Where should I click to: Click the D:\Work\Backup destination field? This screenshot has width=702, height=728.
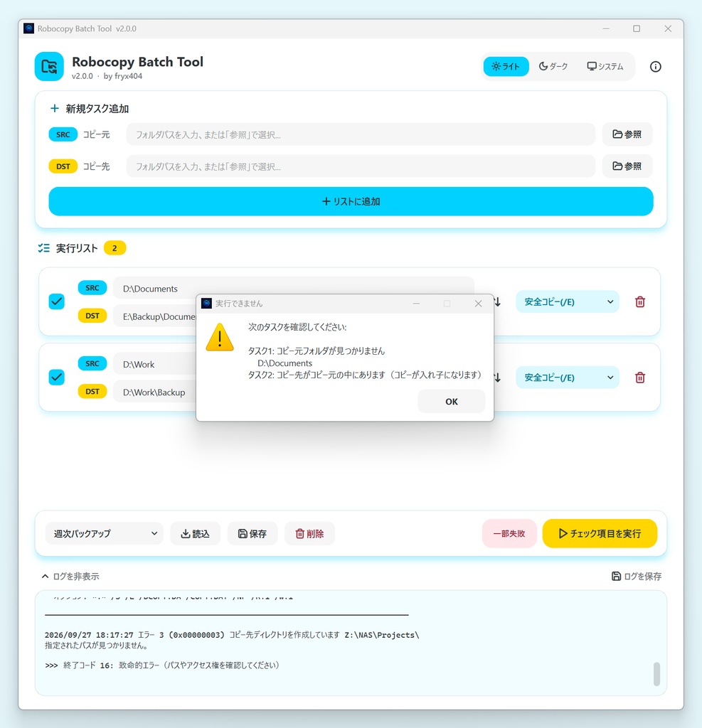(x=155, y=392)
